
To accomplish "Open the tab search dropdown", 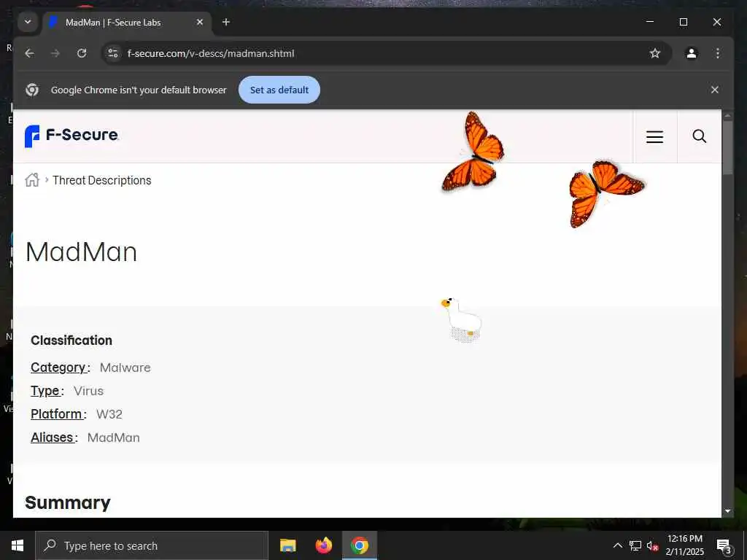I will tap(28, 22).
